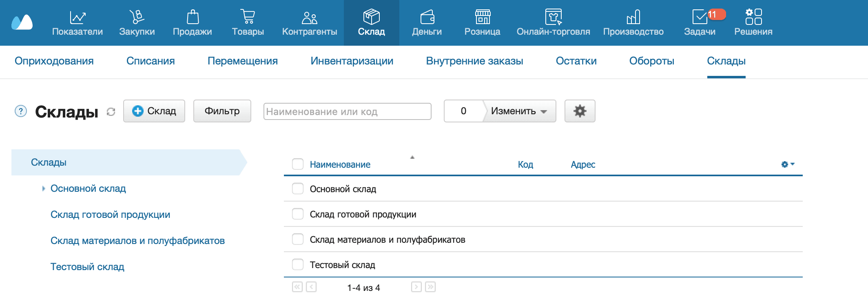This screenshot has width=868, height=306.
Task: Go to first page of results
Action: (297, 287)
